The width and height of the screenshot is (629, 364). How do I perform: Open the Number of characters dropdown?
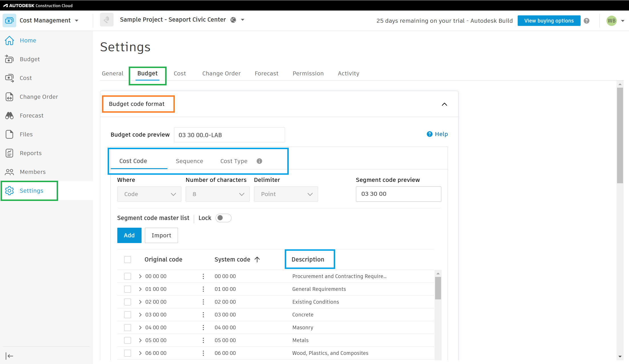tap(218, 194)
